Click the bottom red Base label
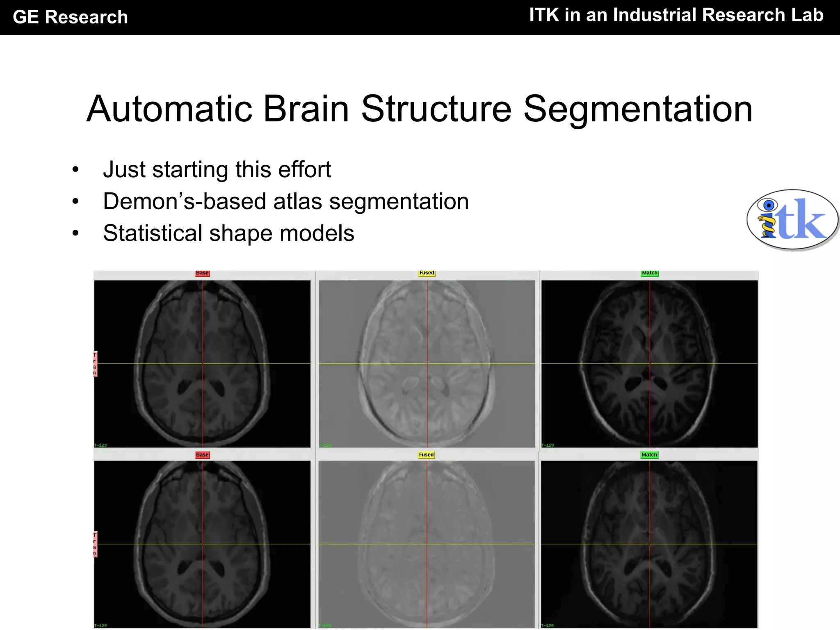840x630 pixels. (x=202, y=455)
